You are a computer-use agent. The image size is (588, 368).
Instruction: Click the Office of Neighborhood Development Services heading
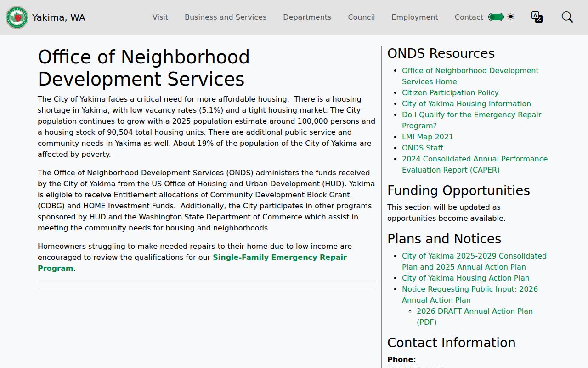point(144,68)
